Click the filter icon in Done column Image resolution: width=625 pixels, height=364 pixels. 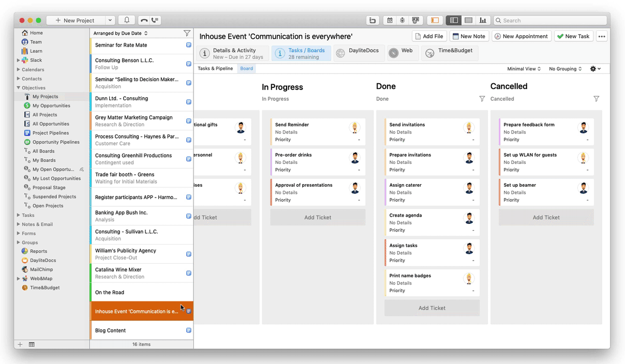coord(482,99)
